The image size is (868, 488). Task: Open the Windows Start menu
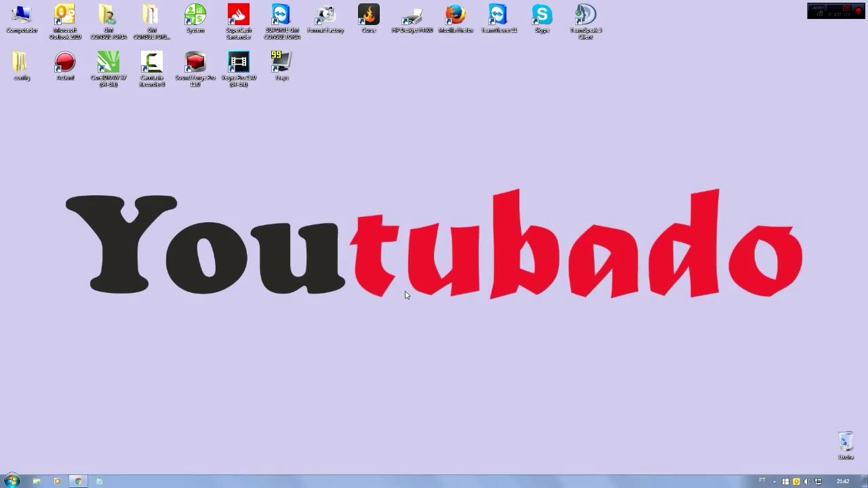pyautogui.click(x=12, y=481)
